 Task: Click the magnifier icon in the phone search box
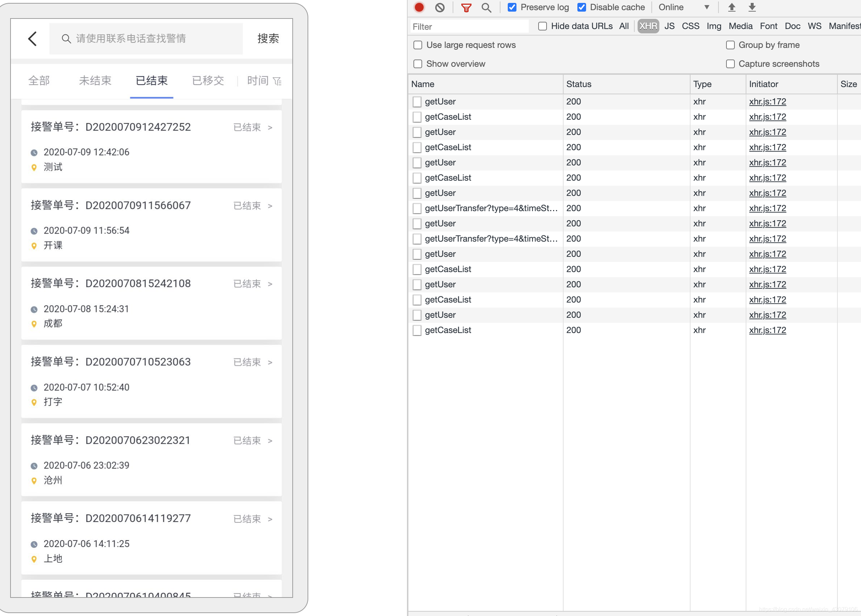66,39
